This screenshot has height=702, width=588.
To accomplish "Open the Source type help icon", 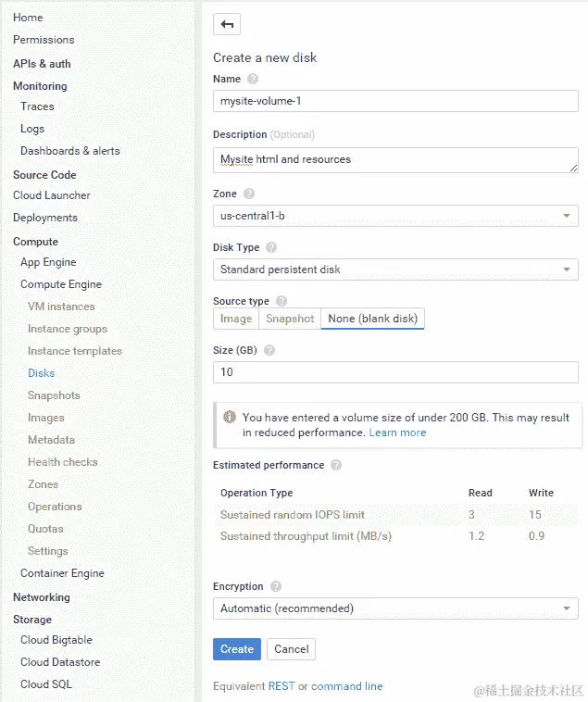I will (x=281, y=301).
